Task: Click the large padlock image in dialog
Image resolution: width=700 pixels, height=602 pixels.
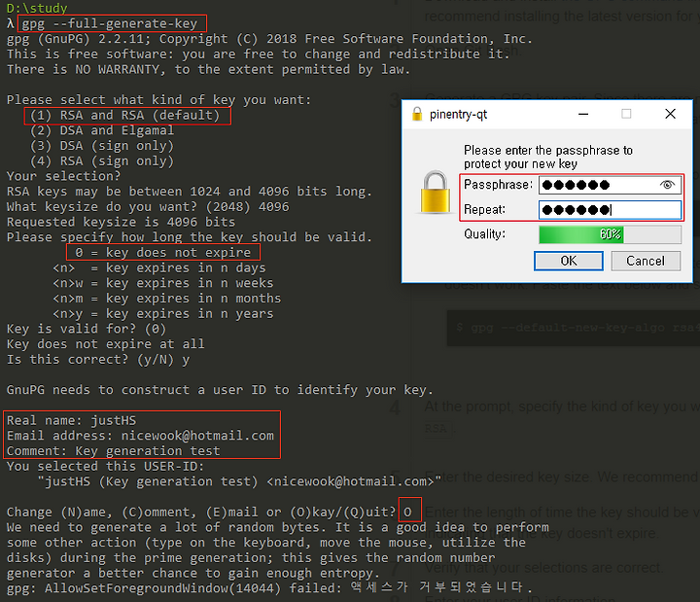Action: (435, 192)
